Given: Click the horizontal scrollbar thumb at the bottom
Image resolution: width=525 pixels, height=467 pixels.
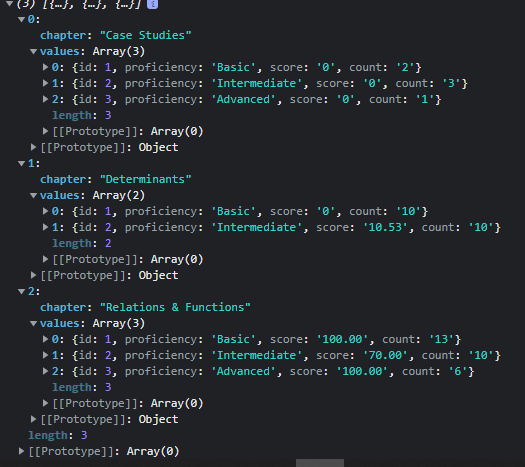Looking at the screenshot, I should [320, 463].
